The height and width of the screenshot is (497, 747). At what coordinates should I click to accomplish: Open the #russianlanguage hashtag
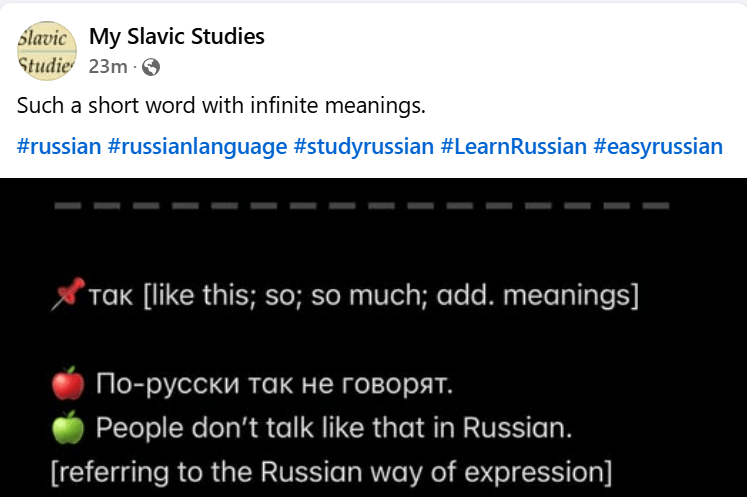tap(197, 146)
